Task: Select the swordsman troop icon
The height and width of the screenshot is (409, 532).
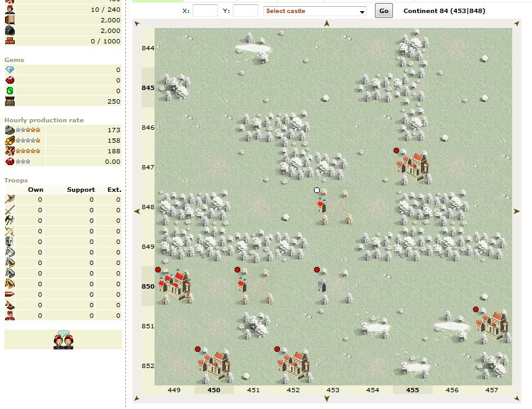Action: point(9,210)
